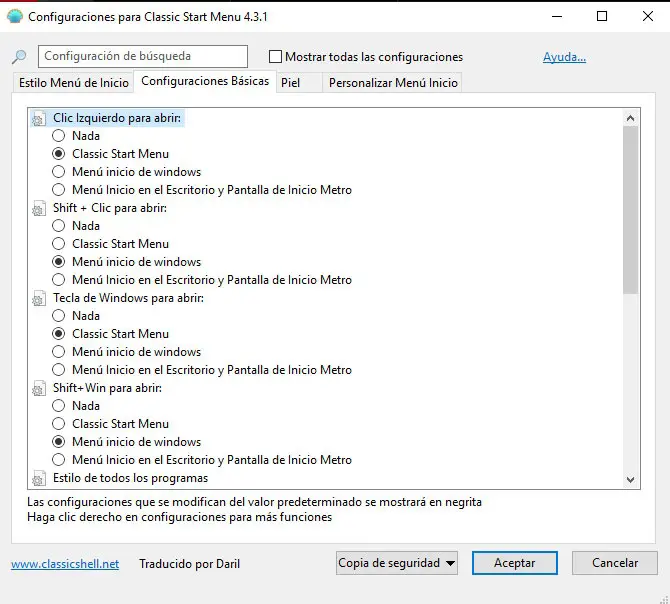
Task: Click the scroll up arrow of settings list
Action: tap(630, 118)
